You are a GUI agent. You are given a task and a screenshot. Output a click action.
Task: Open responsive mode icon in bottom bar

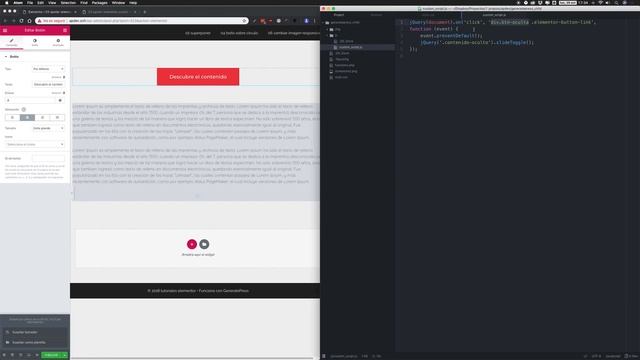29,355
